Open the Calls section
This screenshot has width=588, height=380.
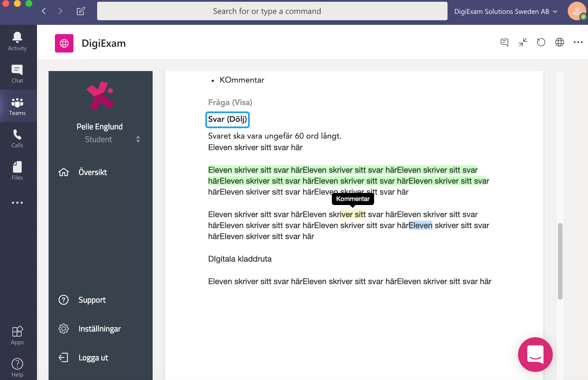click(17, 138)
